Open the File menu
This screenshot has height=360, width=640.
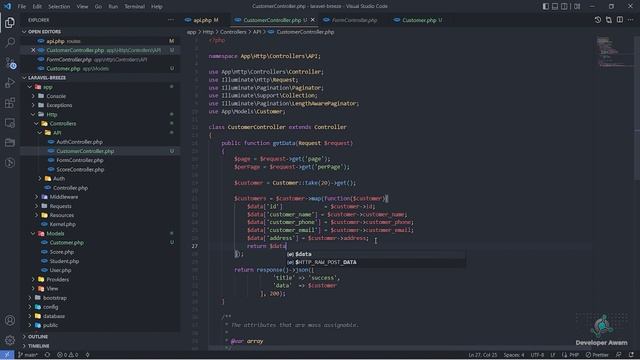(22, 7)
